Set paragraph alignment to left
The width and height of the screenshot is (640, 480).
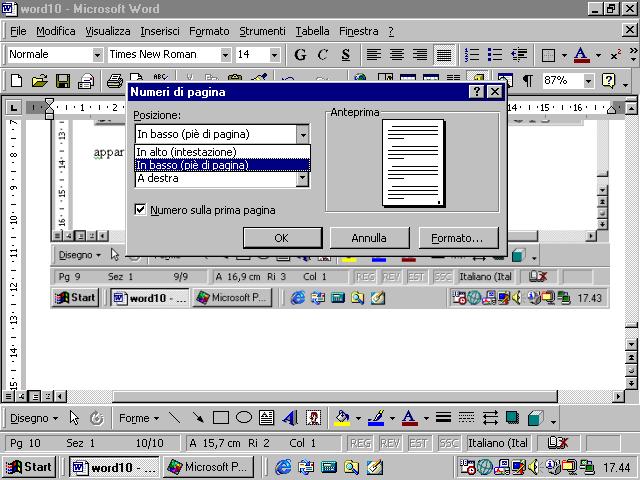[x=373, y=54]
